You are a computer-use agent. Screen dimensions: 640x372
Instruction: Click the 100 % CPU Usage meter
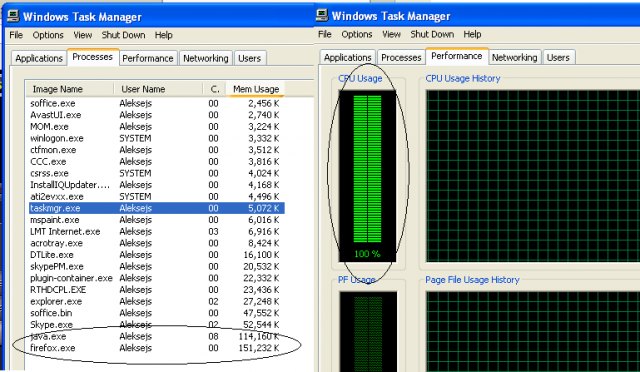[x=367, y=176]
